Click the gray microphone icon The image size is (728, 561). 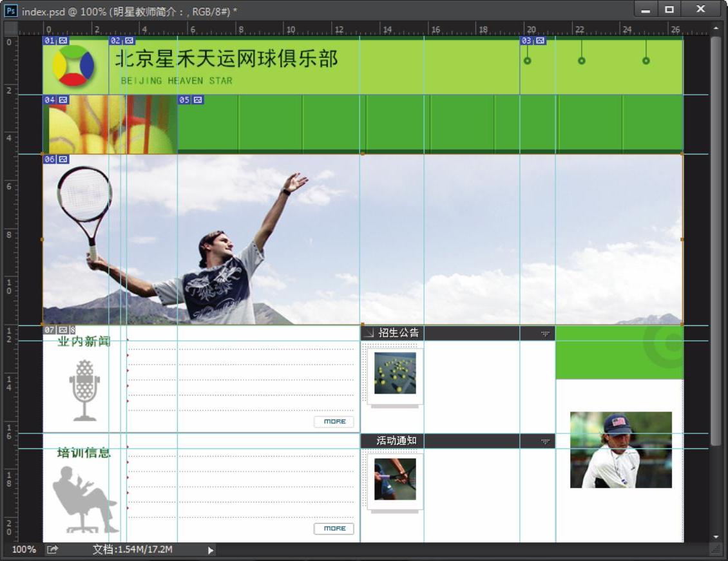click(x=84, y=390)
